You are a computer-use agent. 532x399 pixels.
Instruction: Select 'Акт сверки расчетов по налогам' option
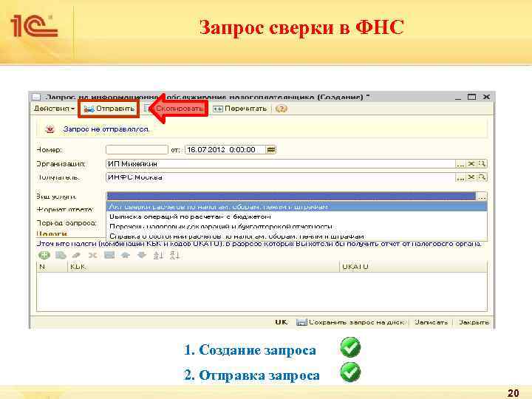pos(296,207)
